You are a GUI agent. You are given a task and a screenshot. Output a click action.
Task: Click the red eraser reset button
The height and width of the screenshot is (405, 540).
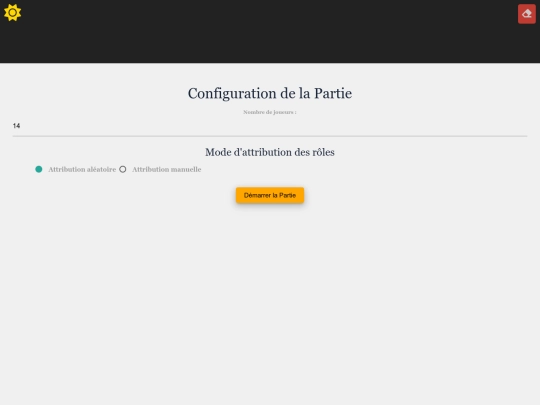tap(527, 14)
